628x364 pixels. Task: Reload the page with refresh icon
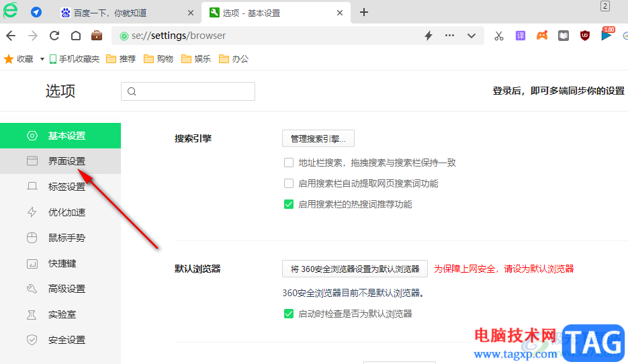click(54, 36)
